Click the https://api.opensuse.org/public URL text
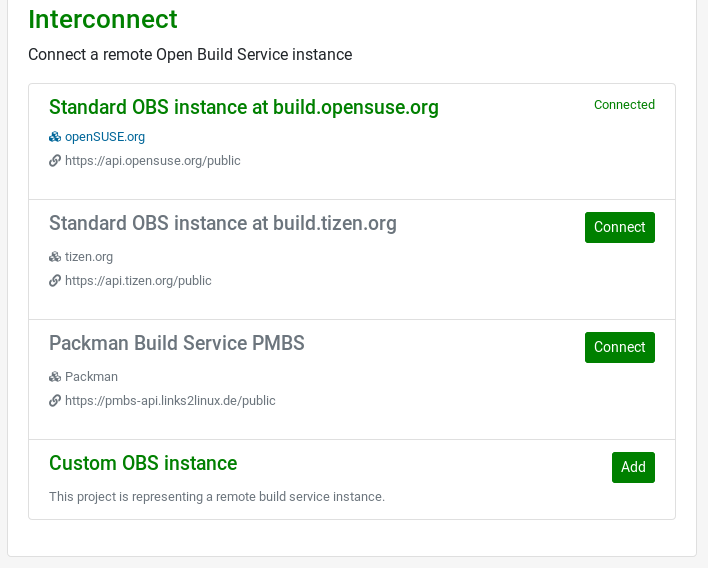The width and height of the screenshot is (708, 568). click(x=152, y=161)
